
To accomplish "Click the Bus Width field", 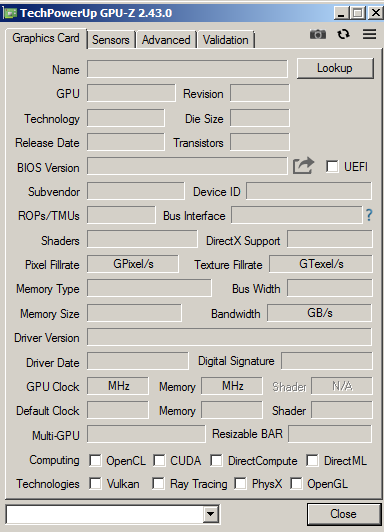I will click(x=330, y=288).
